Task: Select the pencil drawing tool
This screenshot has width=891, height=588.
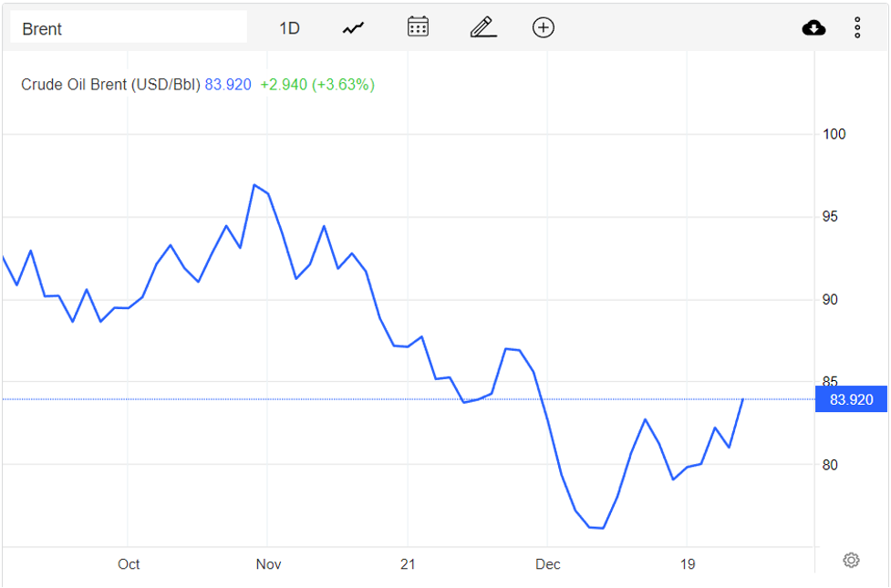Action: coord(482,27)
